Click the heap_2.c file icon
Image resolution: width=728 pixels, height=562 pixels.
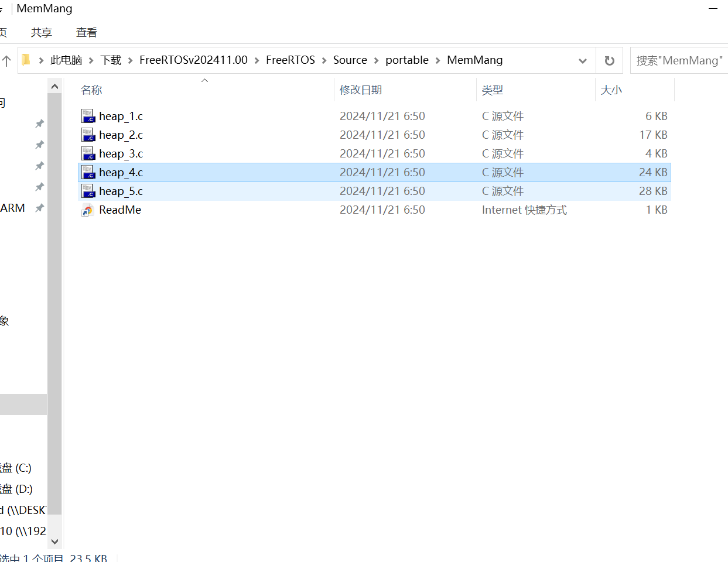click(88, 135)
